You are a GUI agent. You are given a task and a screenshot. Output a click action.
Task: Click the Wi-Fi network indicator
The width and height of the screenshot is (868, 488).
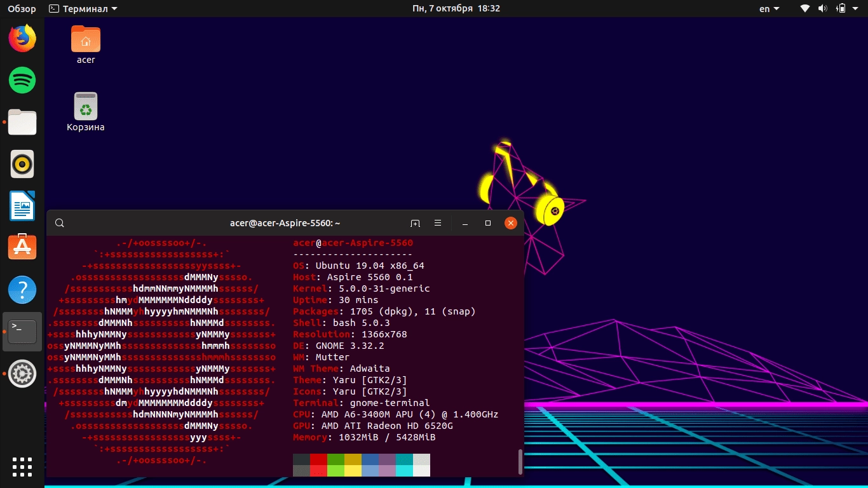pyautogui.click(x=805, y=8)
